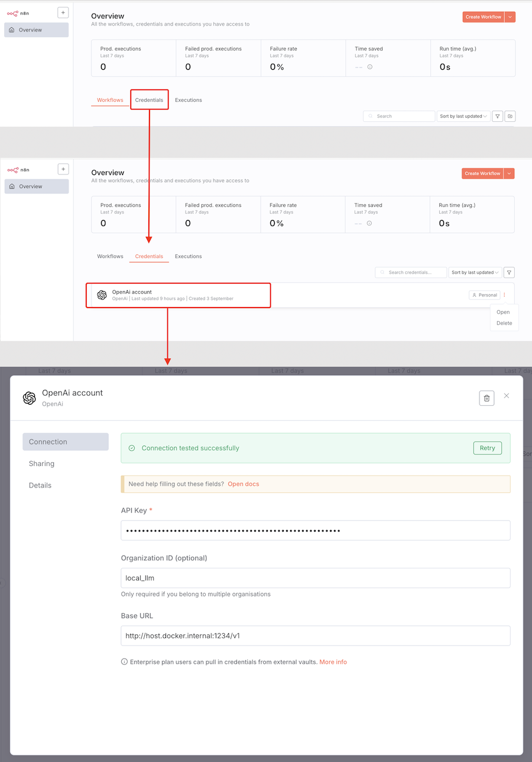Open the Executions tab in the middle screenshot
532x762 pixels.
coord(189,256)
